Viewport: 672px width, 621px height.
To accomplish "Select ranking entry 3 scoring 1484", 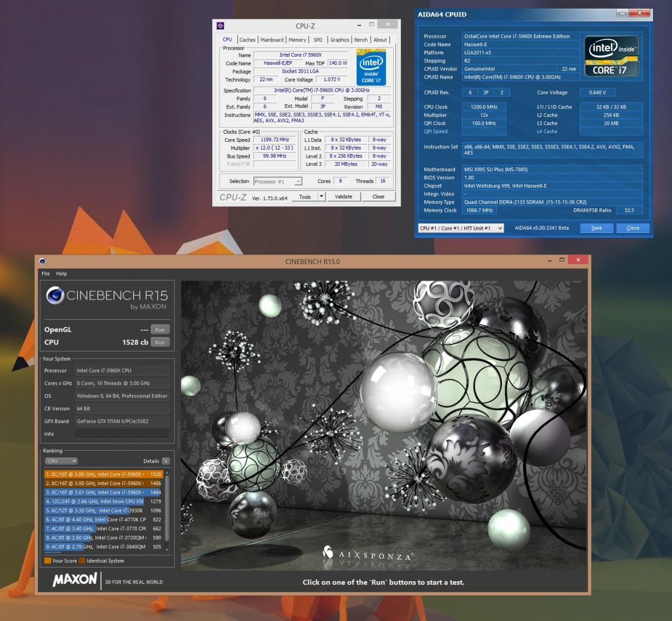I will tap(104, 492).
